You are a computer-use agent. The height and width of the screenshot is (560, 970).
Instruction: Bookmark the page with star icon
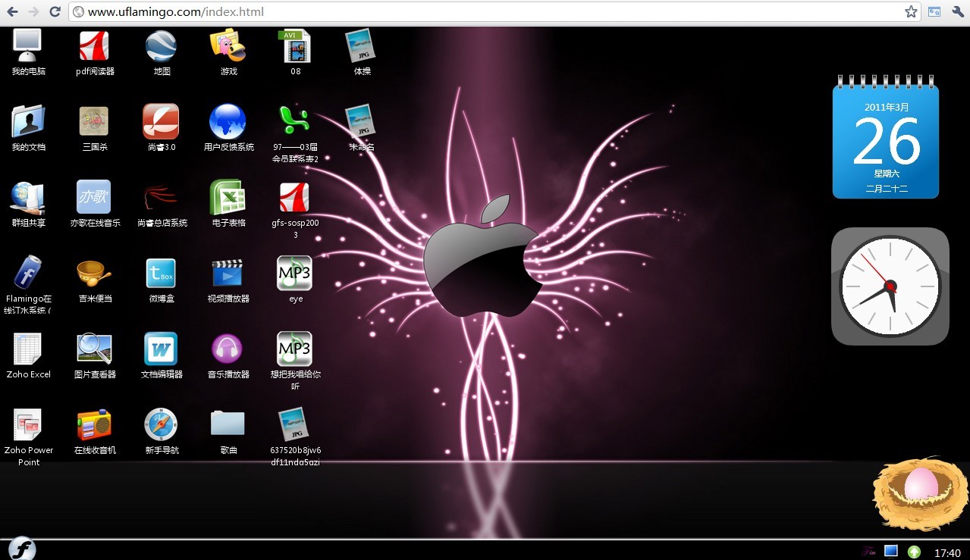[x=911, y=11]
